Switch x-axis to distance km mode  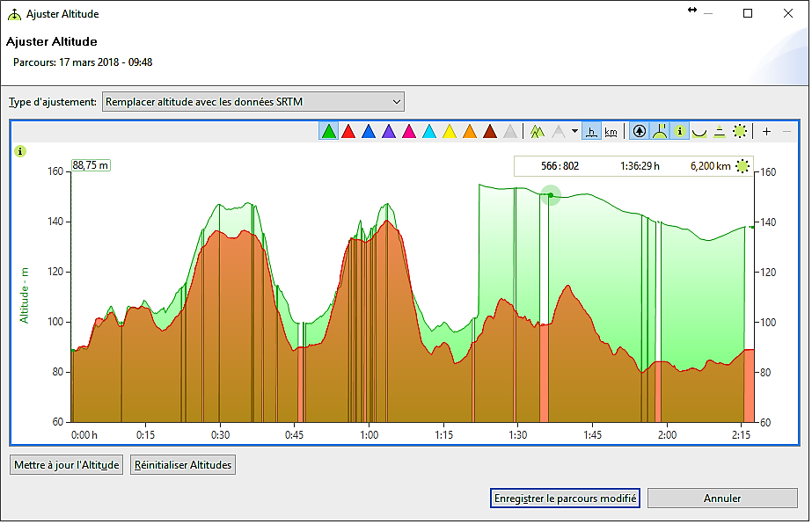[611, 132]
